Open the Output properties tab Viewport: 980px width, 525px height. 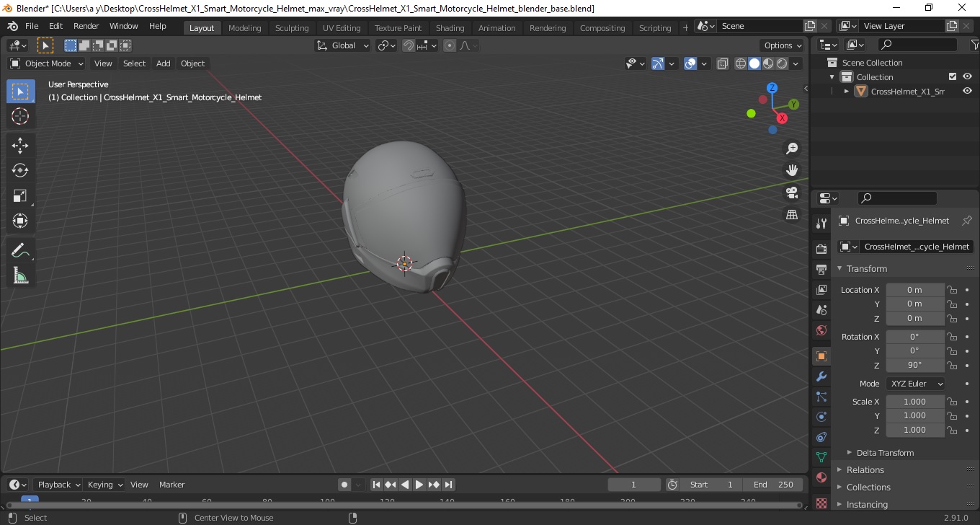821,270
